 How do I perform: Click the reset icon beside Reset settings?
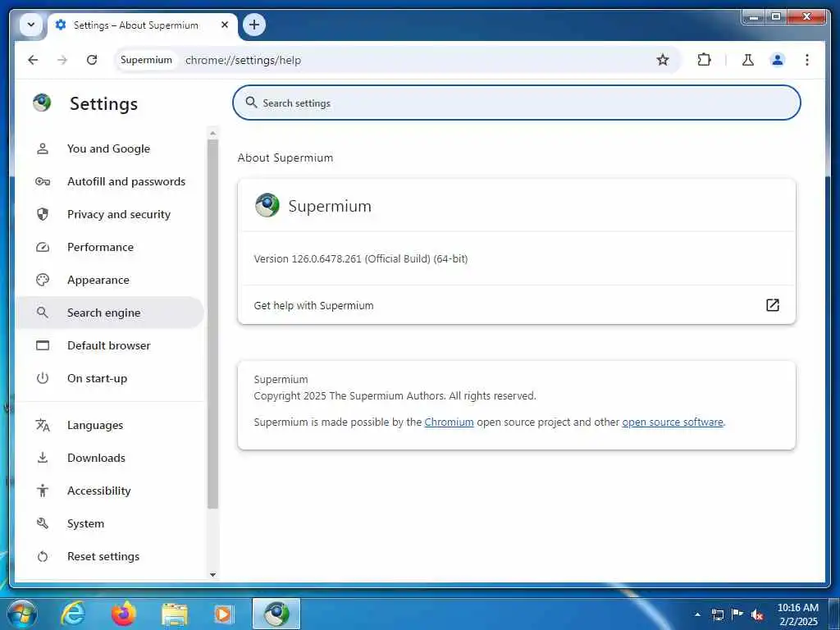[x=43, y=557]
